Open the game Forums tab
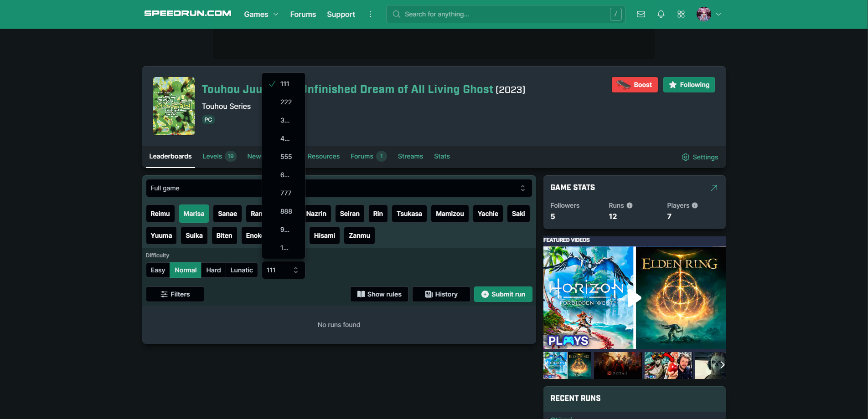Viewport: 868px width, 419px height. point(368,156)
